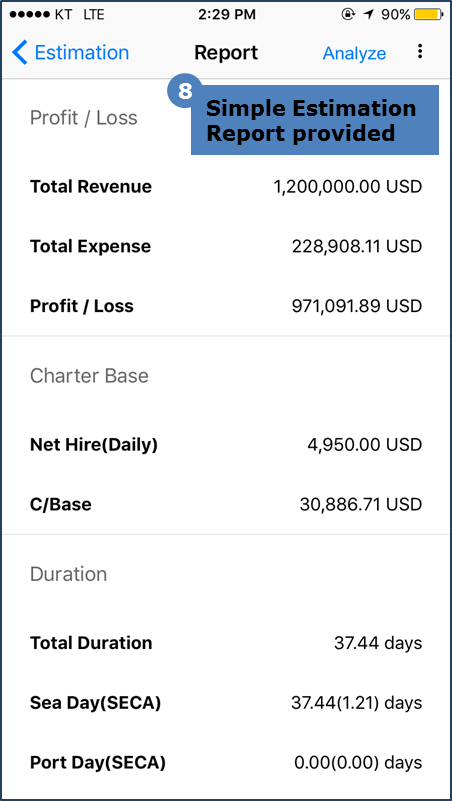Select the Total Revenue row
Viewport: 452px width, 801px height.
pyautogui.click(x=226, y=186)
